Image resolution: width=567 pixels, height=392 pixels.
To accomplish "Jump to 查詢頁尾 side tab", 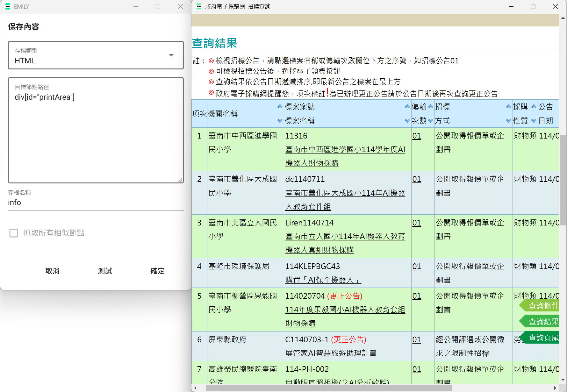I will coord(542,338).
